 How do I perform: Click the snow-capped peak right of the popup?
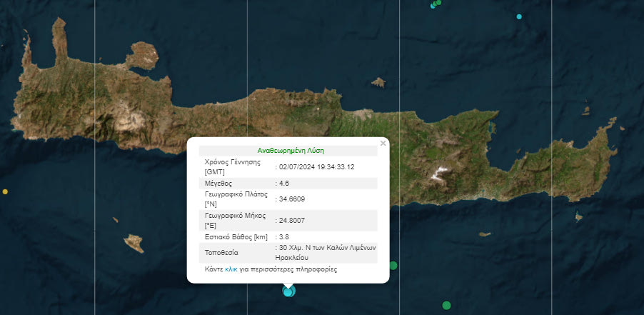pos(440,172)
